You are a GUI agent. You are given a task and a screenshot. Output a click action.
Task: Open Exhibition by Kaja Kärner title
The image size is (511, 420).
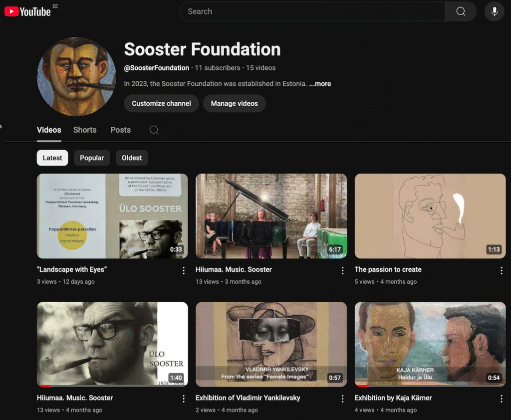393,398
